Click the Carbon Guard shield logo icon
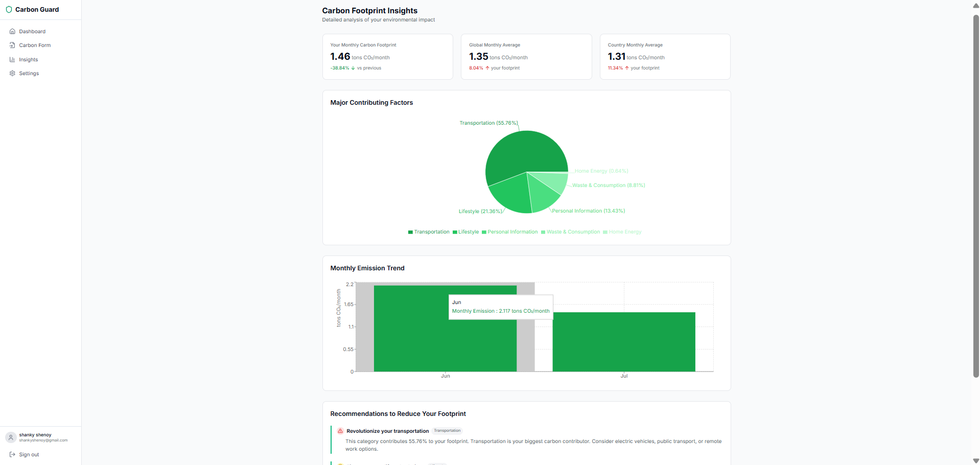 tap(9, 10)
